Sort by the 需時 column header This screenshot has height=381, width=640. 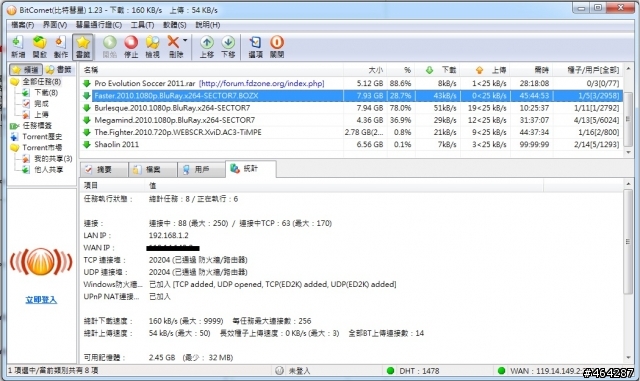[x=531, y=70]
